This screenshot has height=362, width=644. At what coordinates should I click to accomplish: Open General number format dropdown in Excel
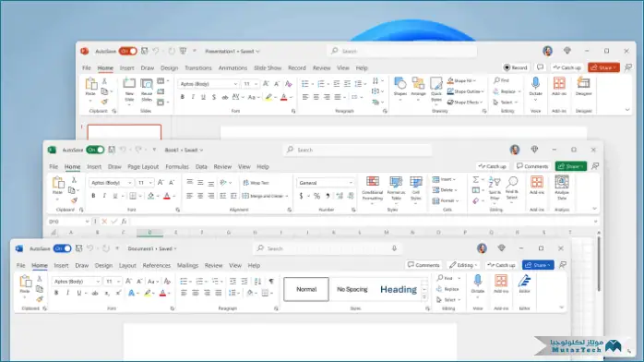(x=351, y=183)
